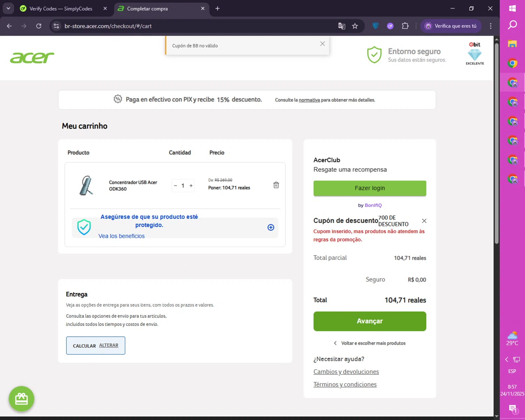Open Chrome three-dot menu

coord(491,26)
